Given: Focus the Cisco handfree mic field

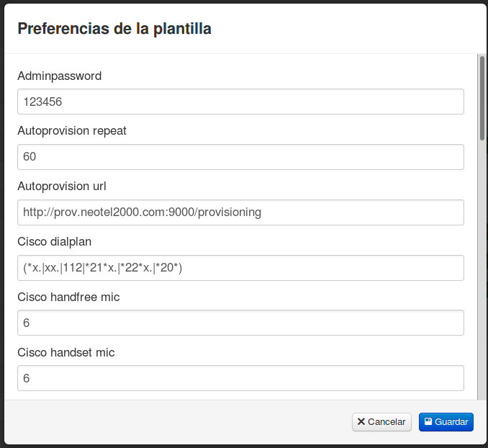Looking at the screenshot, I should (x=240, y=323).
